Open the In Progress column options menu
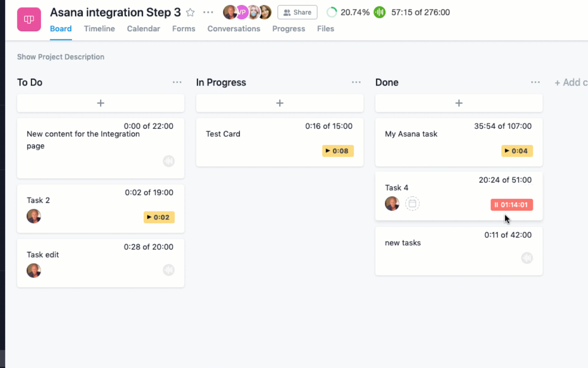Screen dimensions: 588x368 click(356, 82)
